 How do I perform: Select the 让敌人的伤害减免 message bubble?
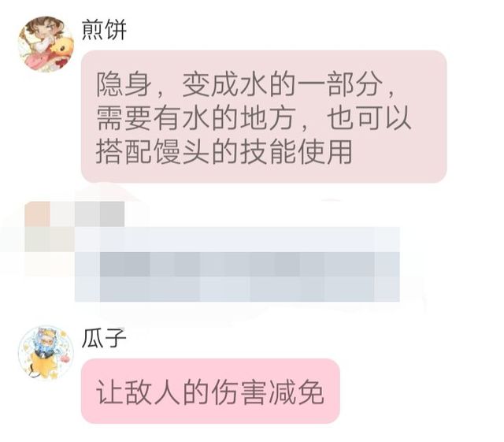[x=210, y=391]
